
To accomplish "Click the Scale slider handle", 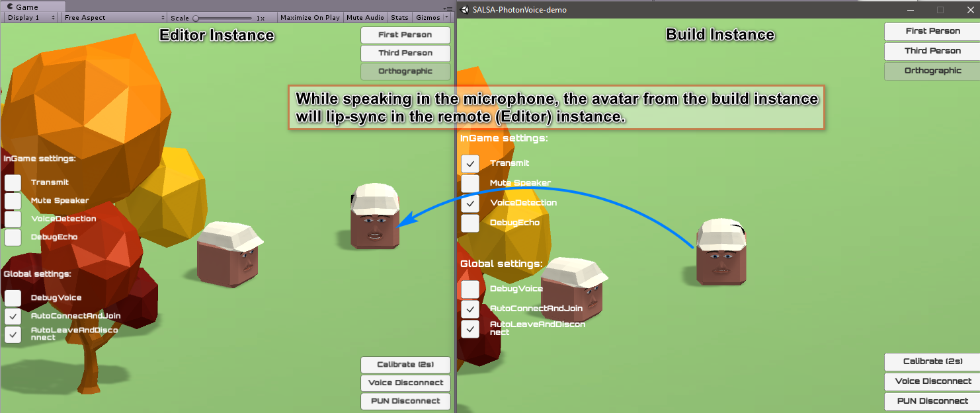I will tap(196, 19).
